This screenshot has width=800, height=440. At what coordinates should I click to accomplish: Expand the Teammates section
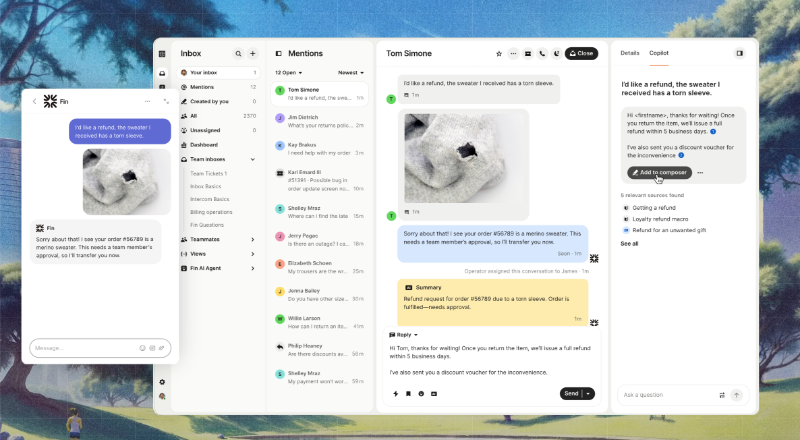(253, 239)
